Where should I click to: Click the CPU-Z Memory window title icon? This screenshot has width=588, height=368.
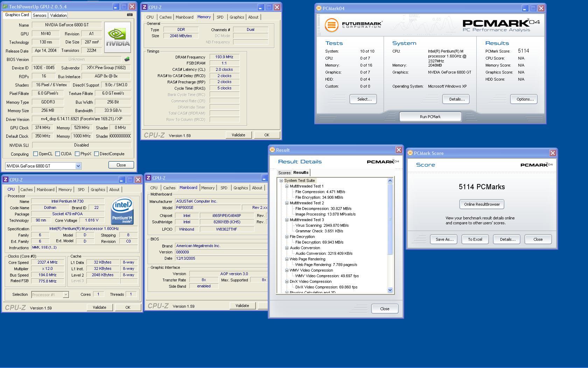coord(145,7)
